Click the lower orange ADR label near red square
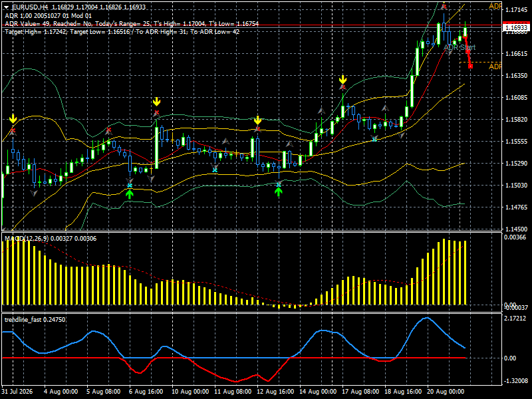This screenshot has width=532, height=399. pos(495,66)
